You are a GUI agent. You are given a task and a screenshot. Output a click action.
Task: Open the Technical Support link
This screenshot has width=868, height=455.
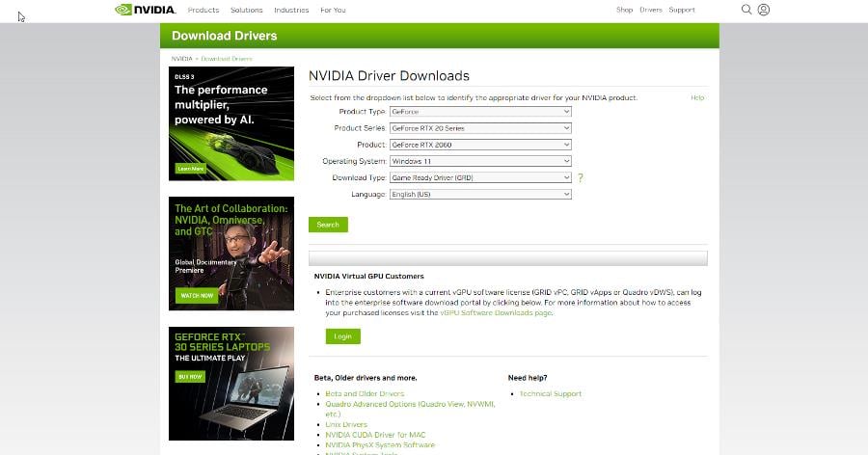pos(551,393)
